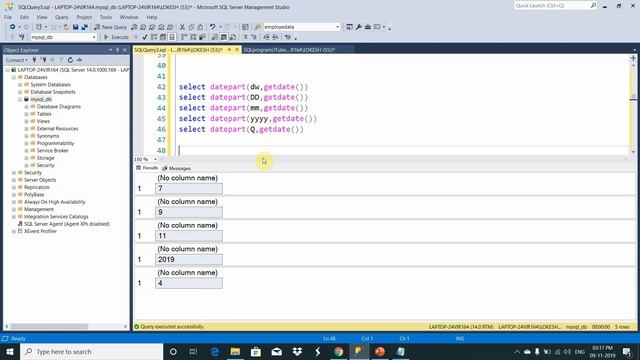
Task: Open the Tools menu
Action: pos(106,17)
